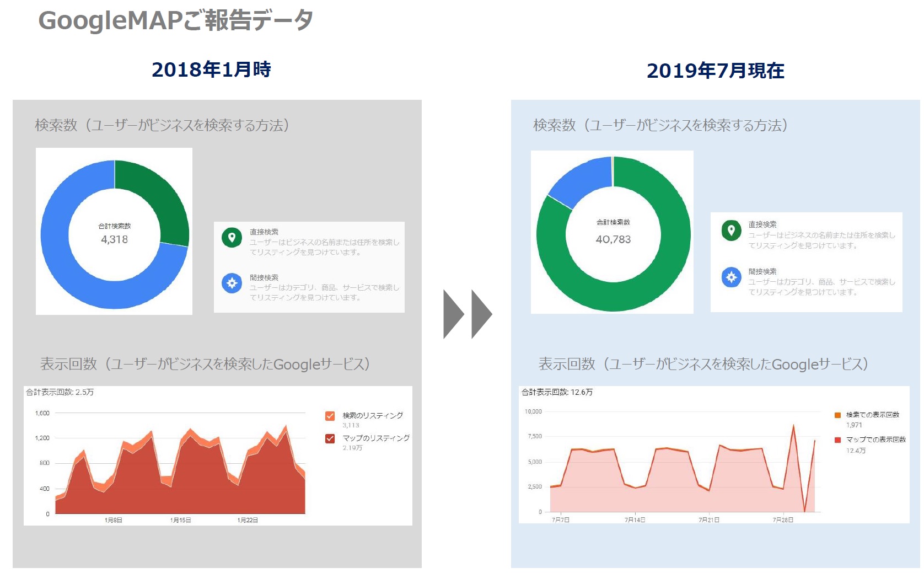Click the green direct search pin icon in 2018 legend
This screenshot has width=924, height=573.
(x=232, y=238)
